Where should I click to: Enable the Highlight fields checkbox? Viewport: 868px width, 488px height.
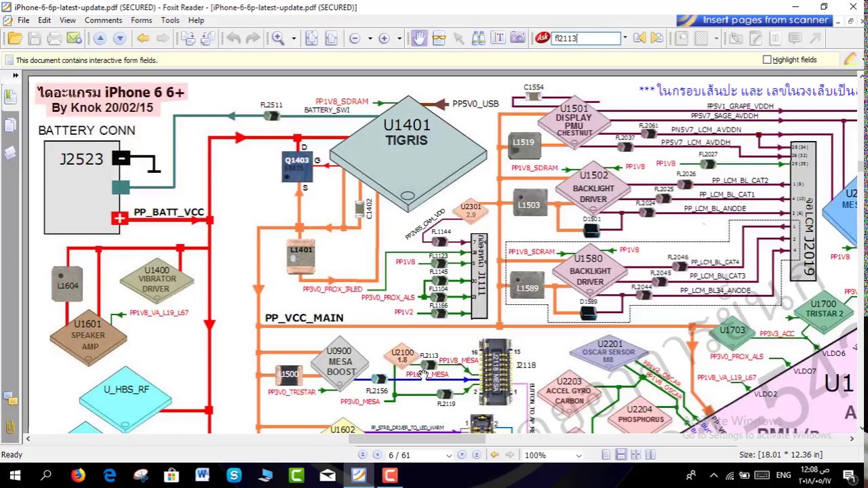point(767,60)
